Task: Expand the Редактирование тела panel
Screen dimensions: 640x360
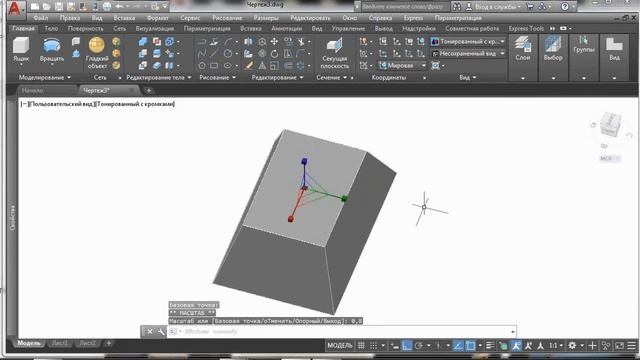Action: click(159, 78)
